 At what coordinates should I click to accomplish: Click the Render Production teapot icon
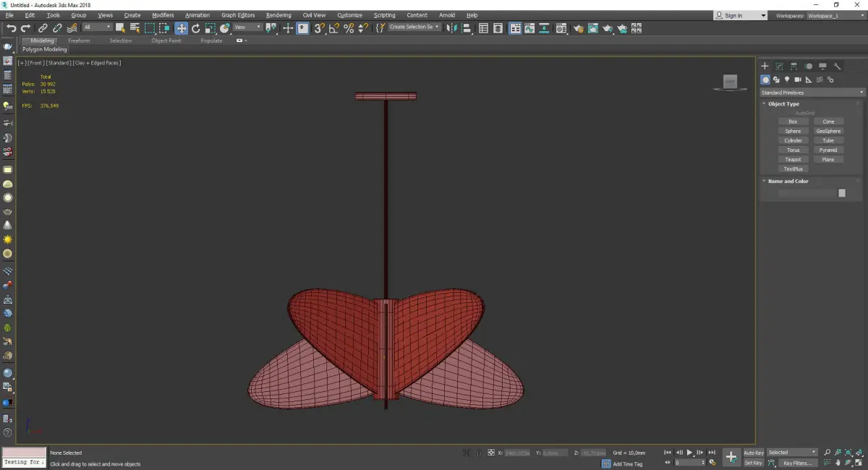(x=608, y=28)
